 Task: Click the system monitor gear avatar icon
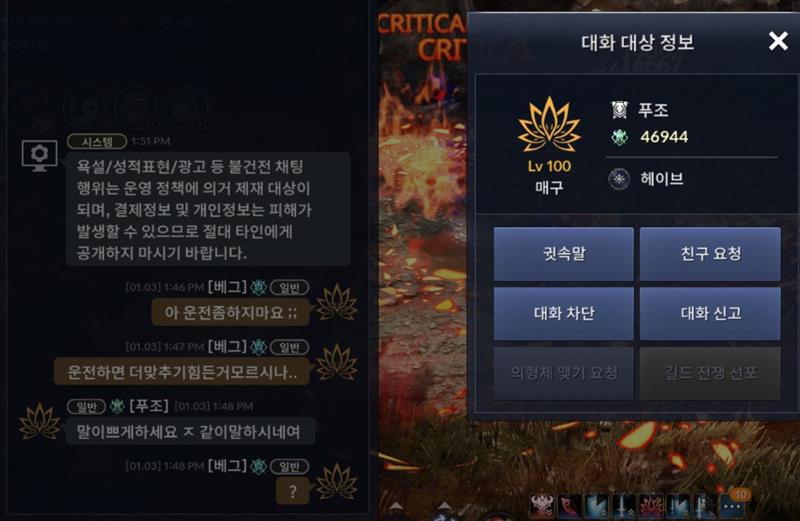coord(39,155)
